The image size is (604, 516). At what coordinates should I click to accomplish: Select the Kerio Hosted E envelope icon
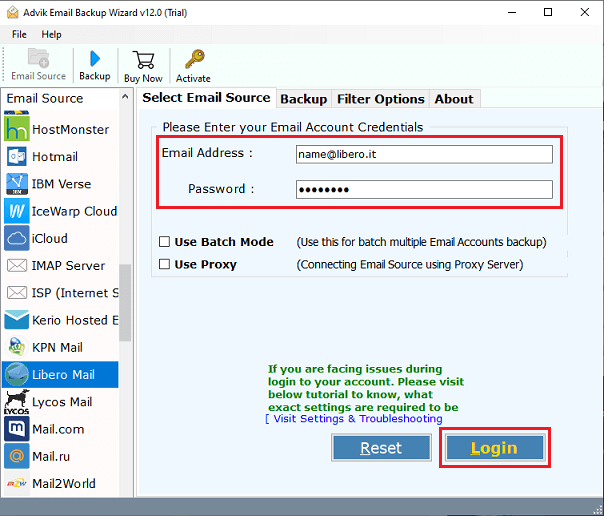point(17,320)
